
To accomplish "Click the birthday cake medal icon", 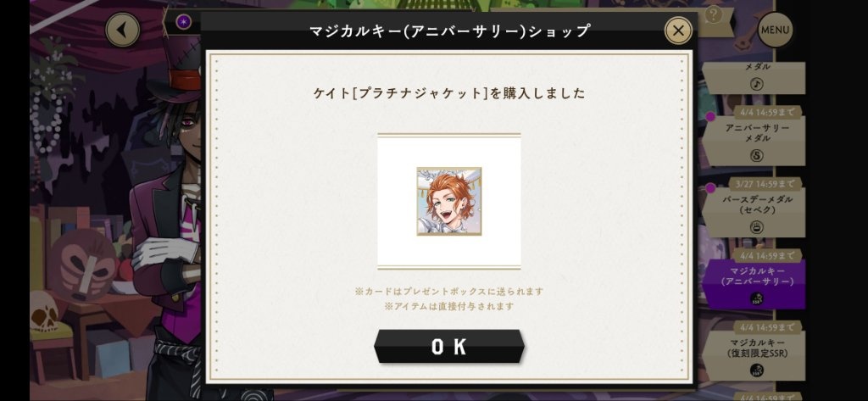I will tap(756, 227).
